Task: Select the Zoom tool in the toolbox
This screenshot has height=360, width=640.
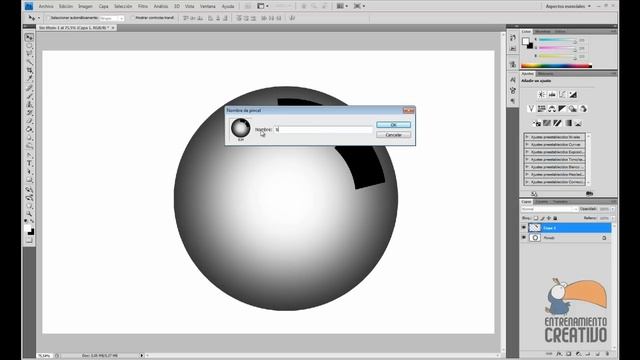Action: (29, 214)
